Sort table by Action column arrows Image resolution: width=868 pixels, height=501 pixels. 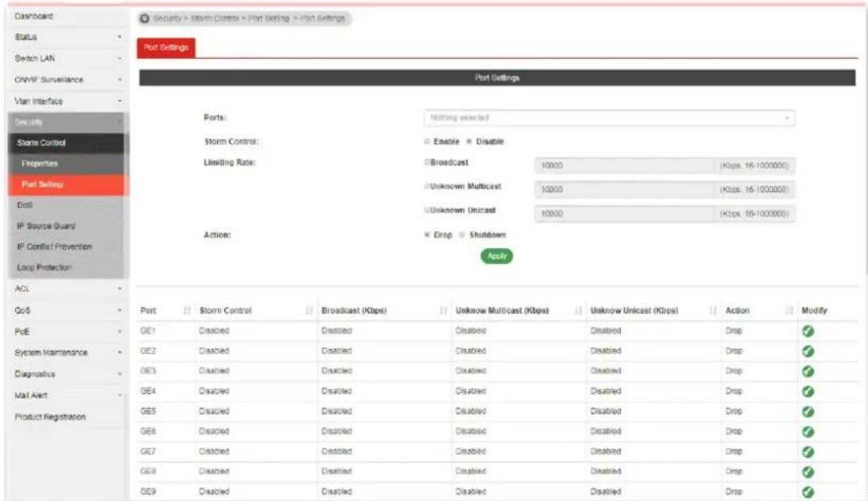pos(789,311)
